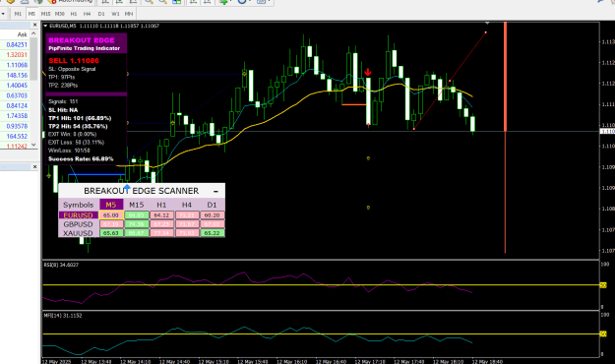Open GBPUSD M15 scanner cell
615x364 pixels.
point(137,224)
